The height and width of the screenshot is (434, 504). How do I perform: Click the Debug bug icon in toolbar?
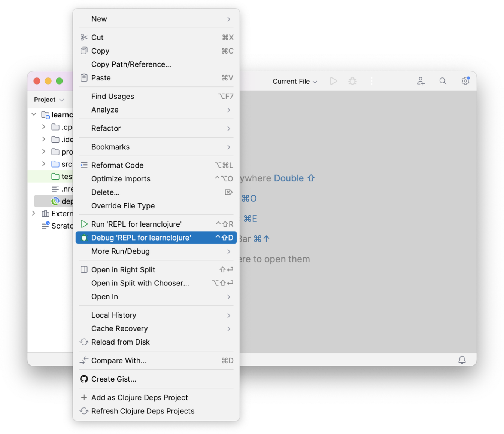[x=352, y=81]
